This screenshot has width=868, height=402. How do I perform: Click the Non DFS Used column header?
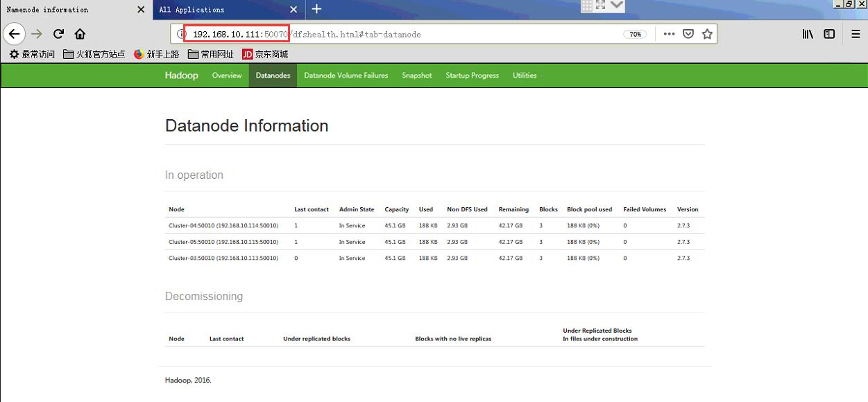point(467,209)
